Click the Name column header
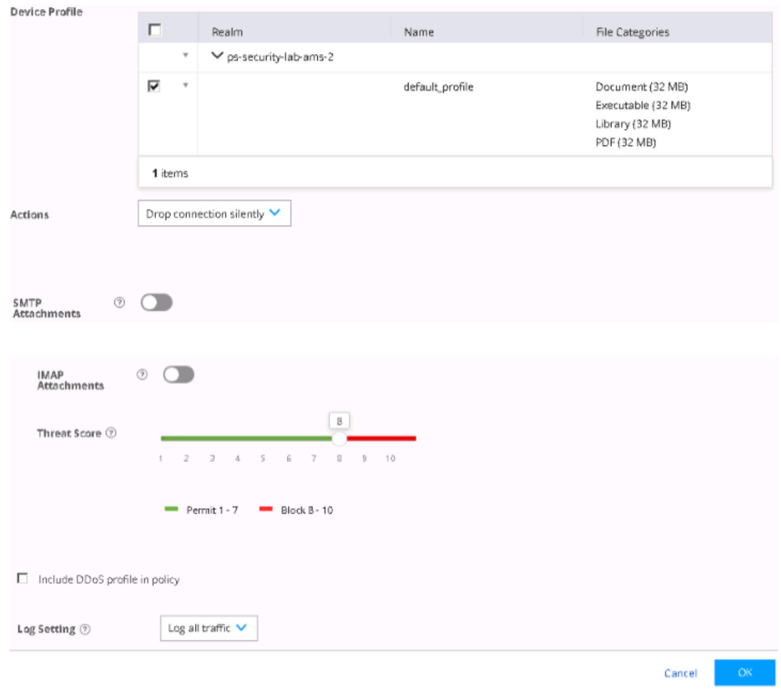781x700 pixels. [419, 32]
